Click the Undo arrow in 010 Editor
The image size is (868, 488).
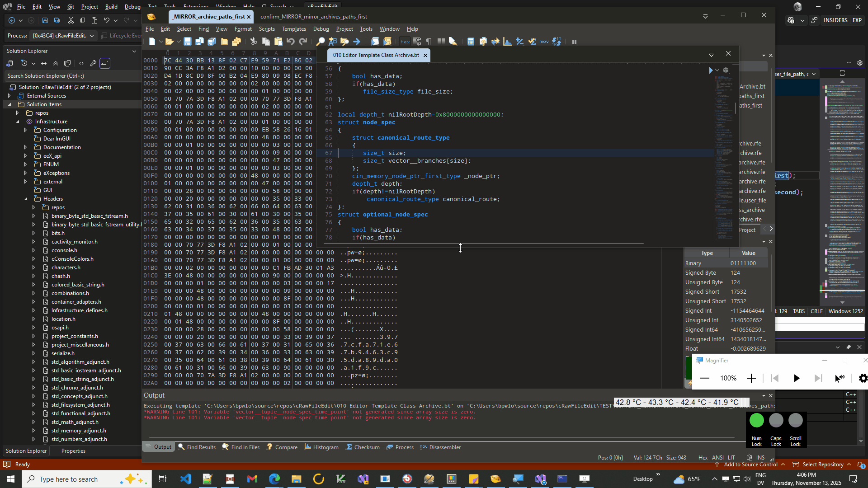[x=291, y=42]
